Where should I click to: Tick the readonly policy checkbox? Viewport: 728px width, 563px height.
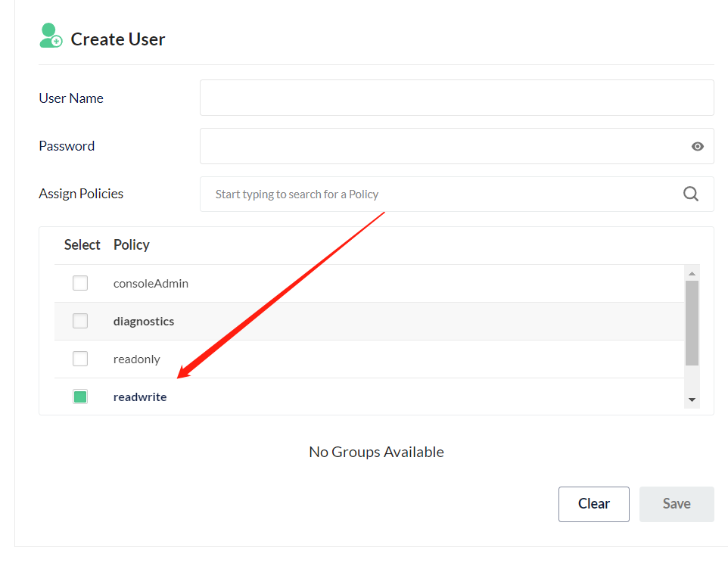point(80,359)
